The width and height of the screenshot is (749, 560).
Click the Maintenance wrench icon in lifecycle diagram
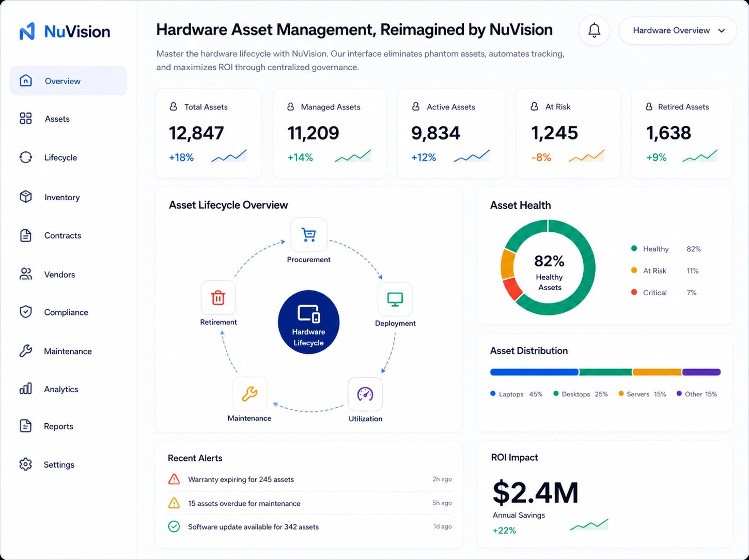[x=249, y=394]
